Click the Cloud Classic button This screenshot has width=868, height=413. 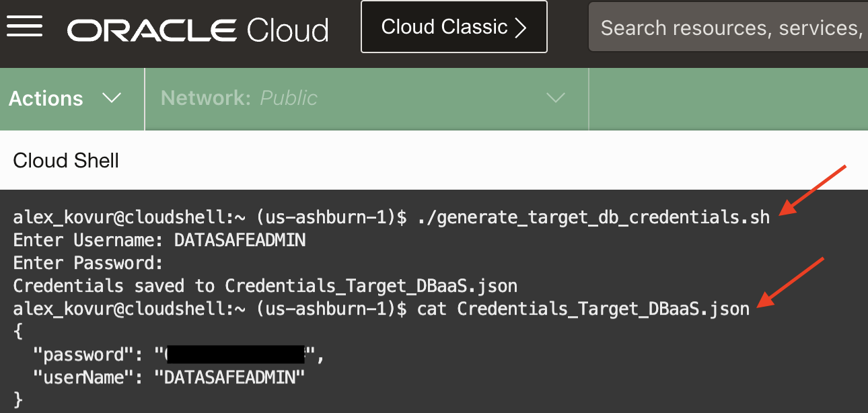point(454,27)
